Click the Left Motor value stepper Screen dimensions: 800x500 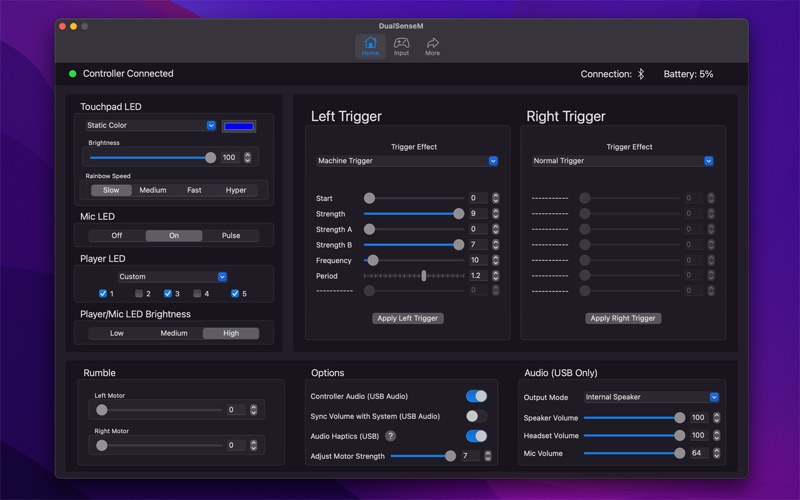254,410
